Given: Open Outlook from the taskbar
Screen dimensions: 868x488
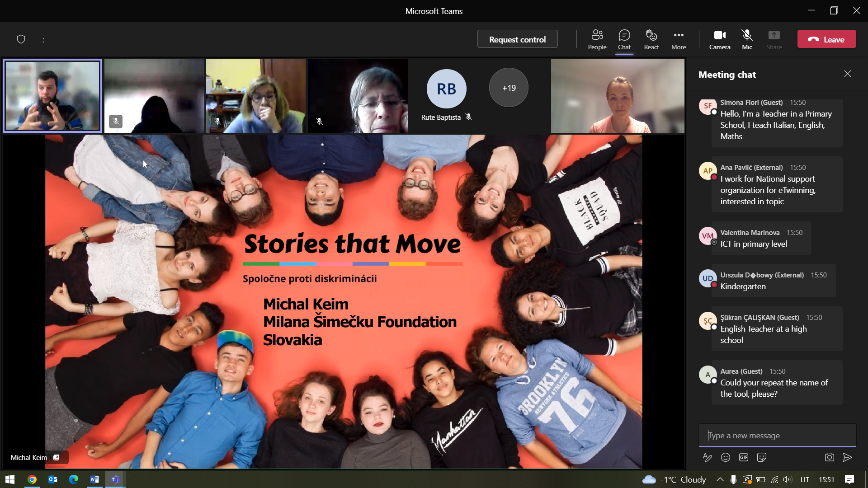Looking at the screenshot, I should point(53,479).
